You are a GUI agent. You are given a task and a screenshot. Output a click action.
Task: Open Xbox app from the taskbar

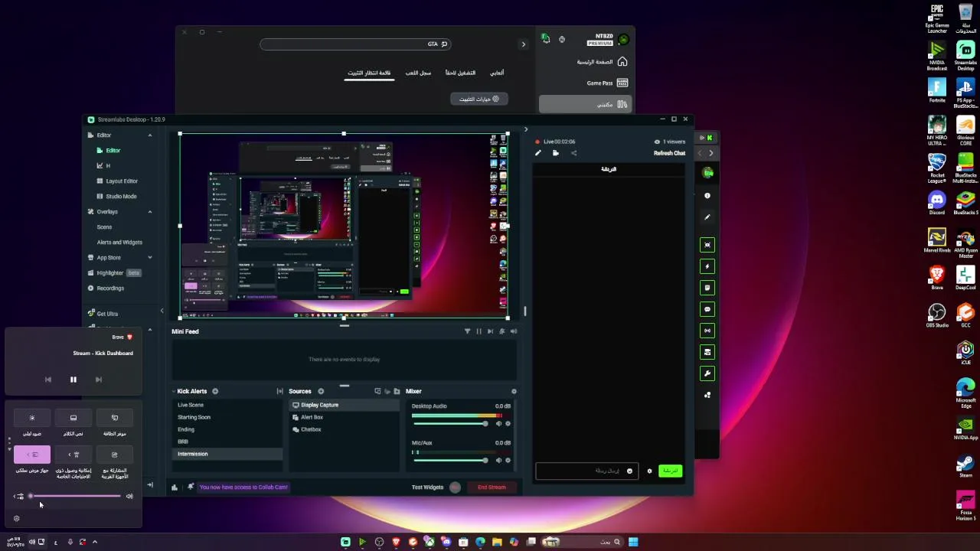(x=430, y=542)
